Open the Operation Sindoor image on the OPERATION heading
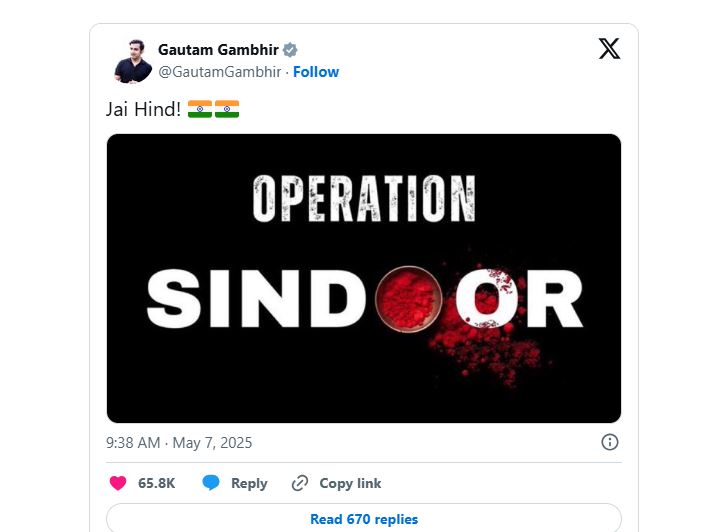Screen dimensions: 715x532 (364, 199)
